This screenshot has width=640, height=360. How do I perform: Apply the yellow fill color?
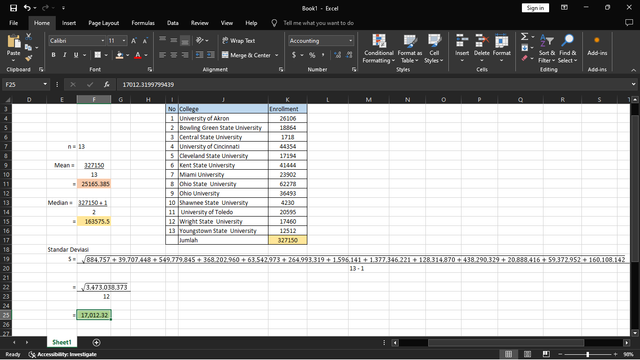click(x=119, y=55)
